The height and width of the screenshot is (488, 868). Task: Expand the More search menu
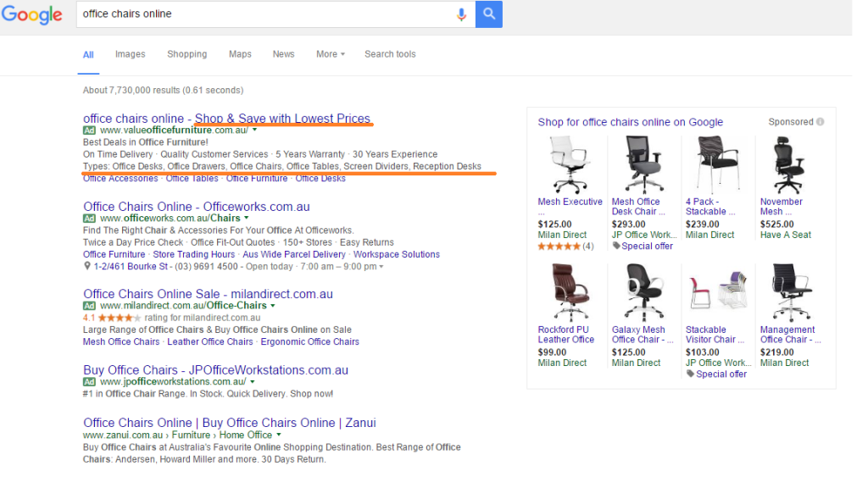(330, 54)
